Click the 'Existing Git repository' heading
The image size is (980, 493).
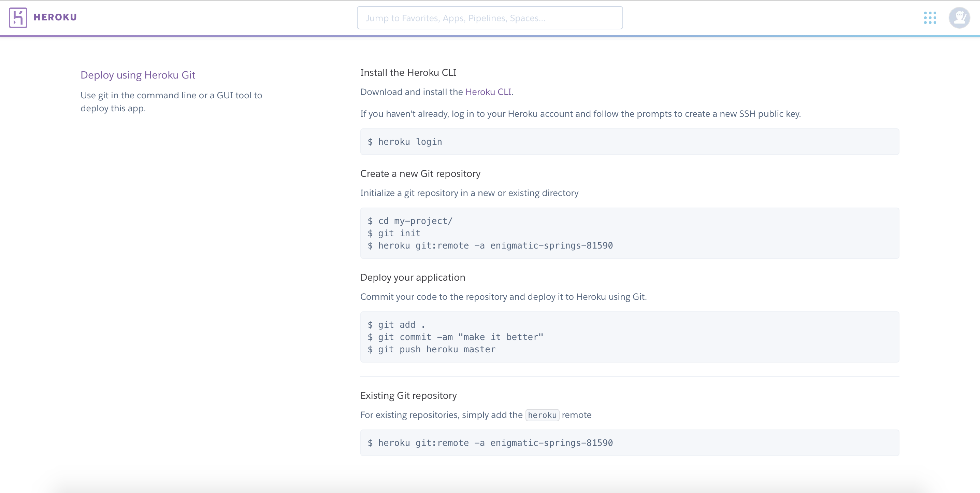coord(408,396)
